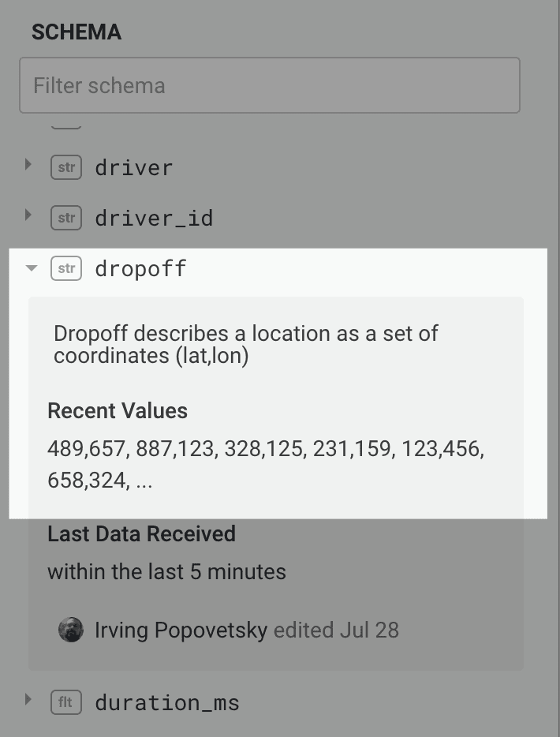Select the driver_id field name

(x=154, y=218)
